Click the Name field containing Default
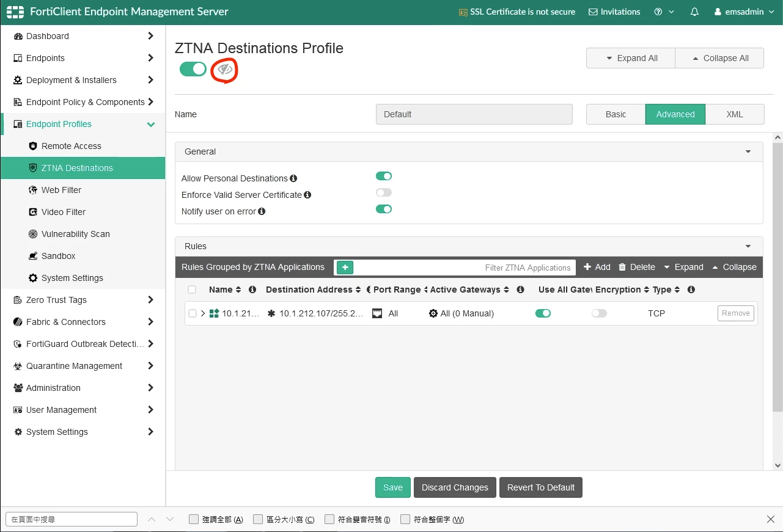 [x=474, y=114]
